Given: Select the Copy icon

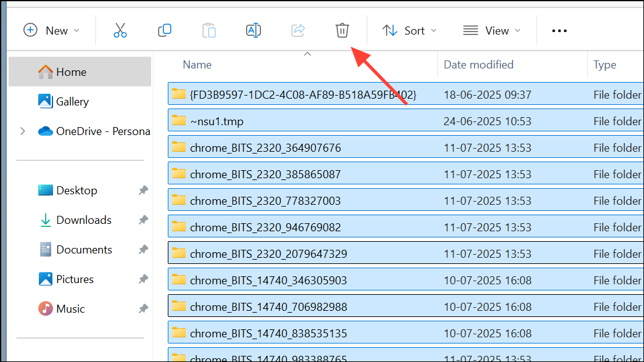Looking at the screenshot, I should 165,30.
